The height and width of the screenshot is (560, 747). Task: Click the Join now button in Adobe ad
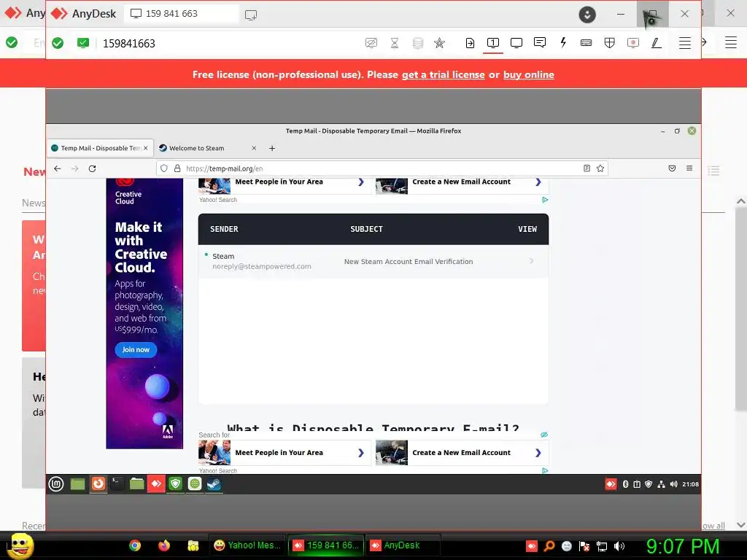click(x=136, y=349)
